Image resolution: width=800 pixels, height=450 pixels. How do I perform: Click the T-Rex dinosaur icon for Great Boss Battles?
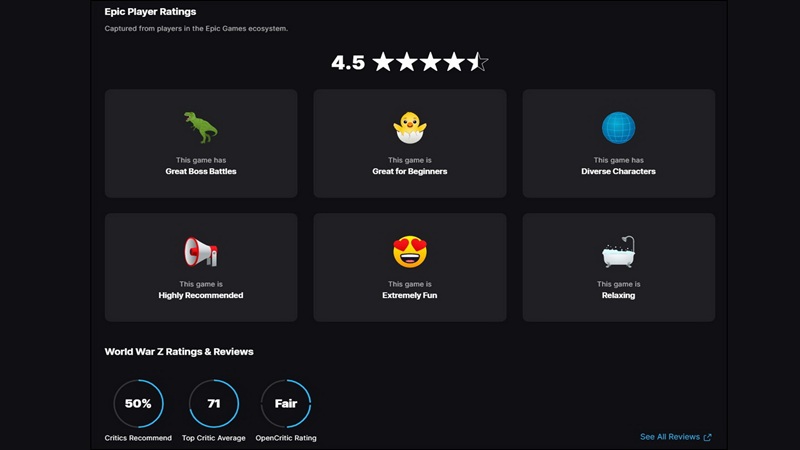point(201,128)
